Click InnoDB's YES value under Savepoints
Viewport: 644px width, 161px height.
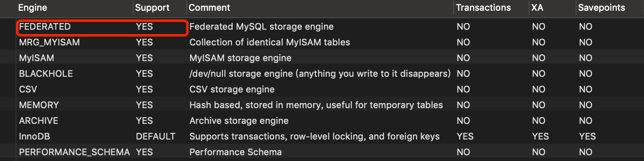click(587, 136)
